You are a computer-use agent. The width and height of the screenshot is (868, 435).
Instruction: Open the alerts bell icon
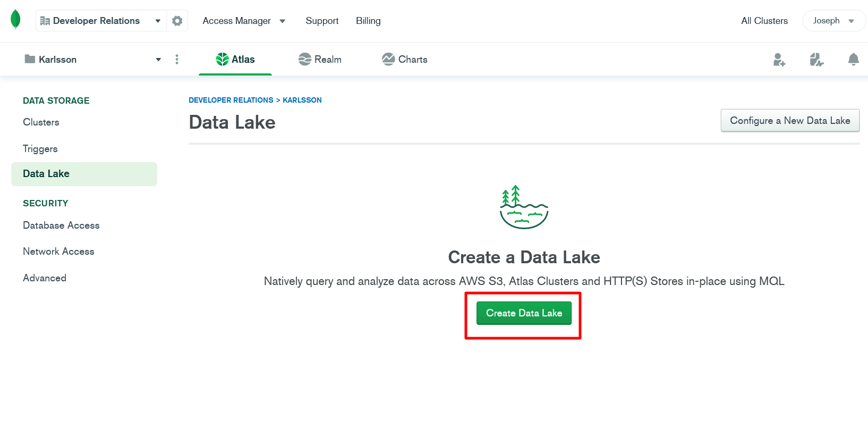(x=854, y=60)
